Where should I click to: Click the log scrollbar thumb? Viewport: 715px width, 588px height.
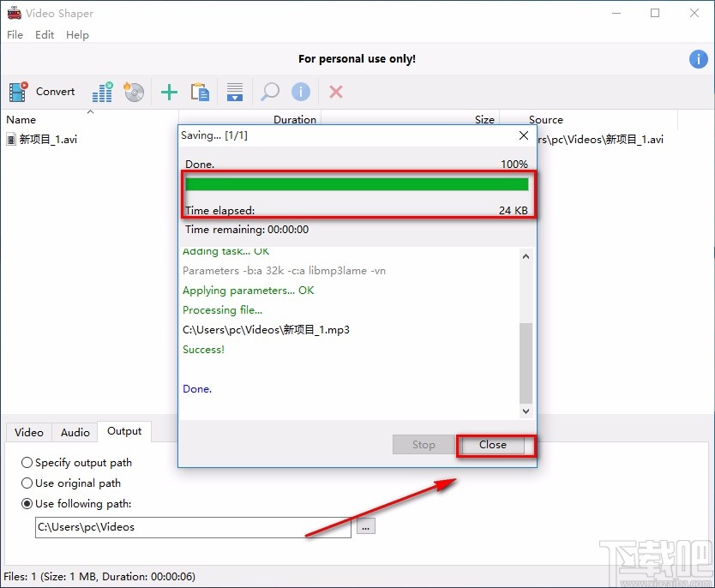click(x=526, y=363)
